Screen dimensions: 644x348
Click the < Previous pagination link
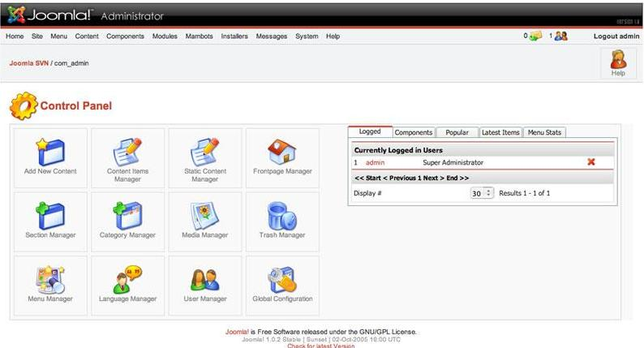tap(399, 178)
